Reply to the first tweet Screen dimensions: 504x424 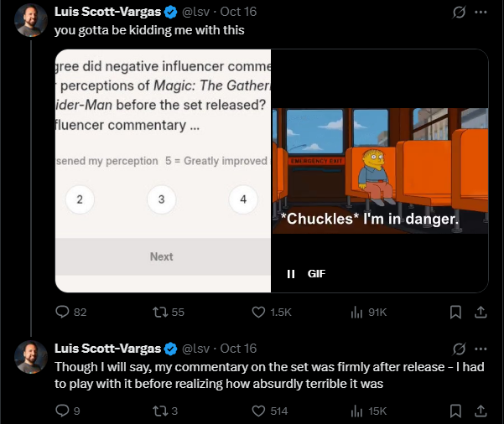[62, 312]
